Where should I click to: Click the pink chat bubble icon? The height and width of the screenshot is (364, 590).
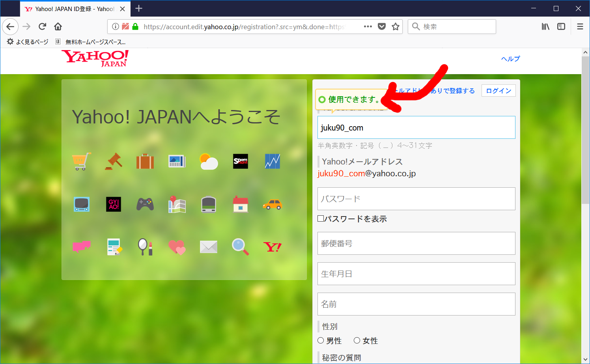(x=82, y=247)
